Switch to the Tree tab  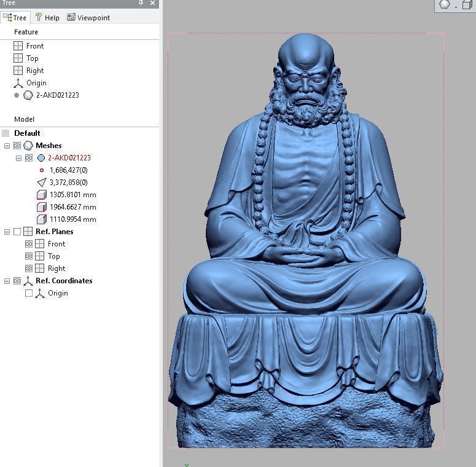(x=15, y=18)
